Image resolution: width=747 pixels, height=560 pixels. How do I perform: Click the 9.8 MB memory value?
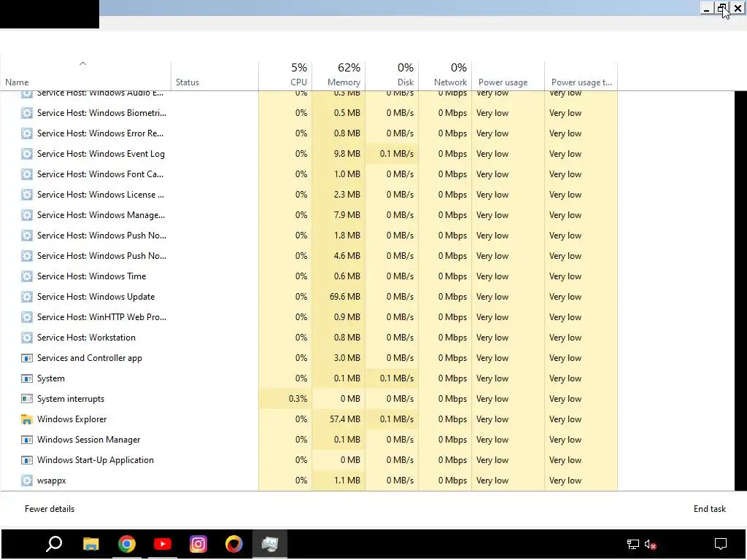pyautogui.click(x=347, y=154)
